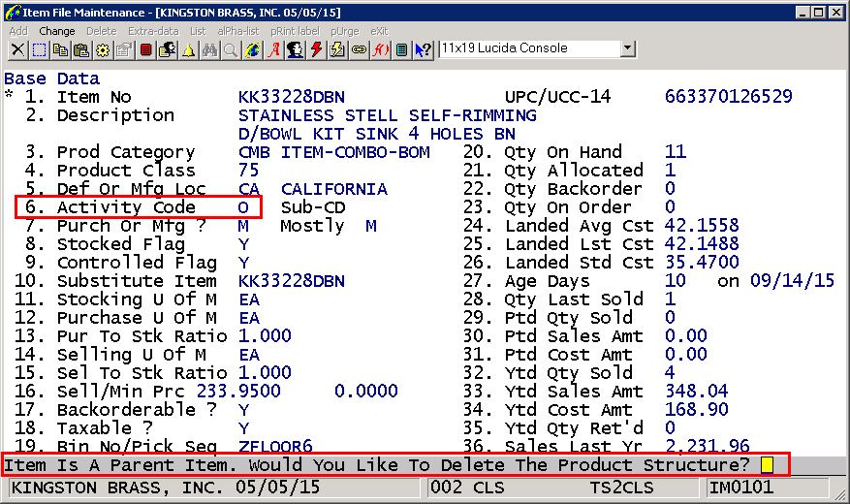Click the X cancel icon in toolbar

pos(17,50)
